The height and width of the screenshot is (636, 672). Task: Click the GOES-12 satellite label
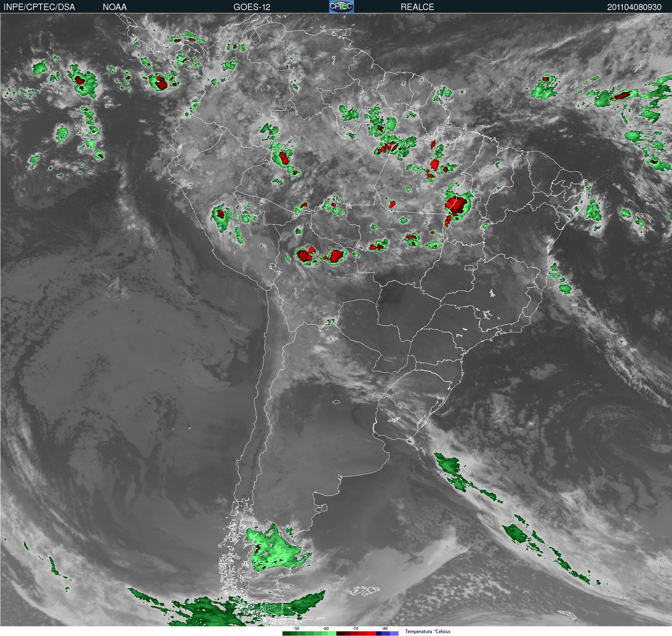click(252, 7)
